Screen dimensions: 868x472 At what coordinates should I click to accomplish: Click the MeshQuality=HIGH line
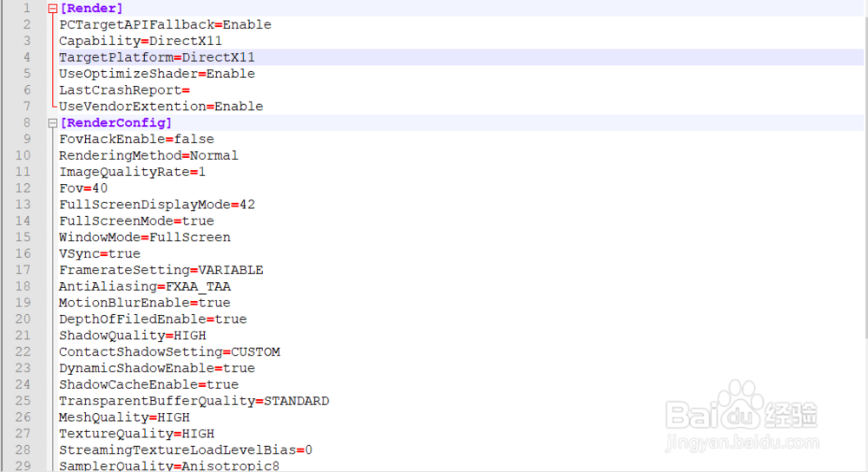point(124,417)
